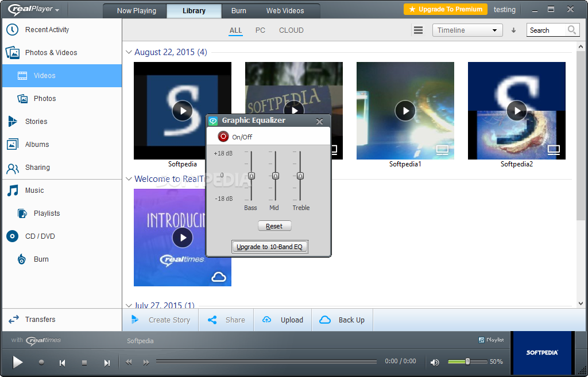Toggle Graphic Equalizer On/Off

tap(223, 137)
